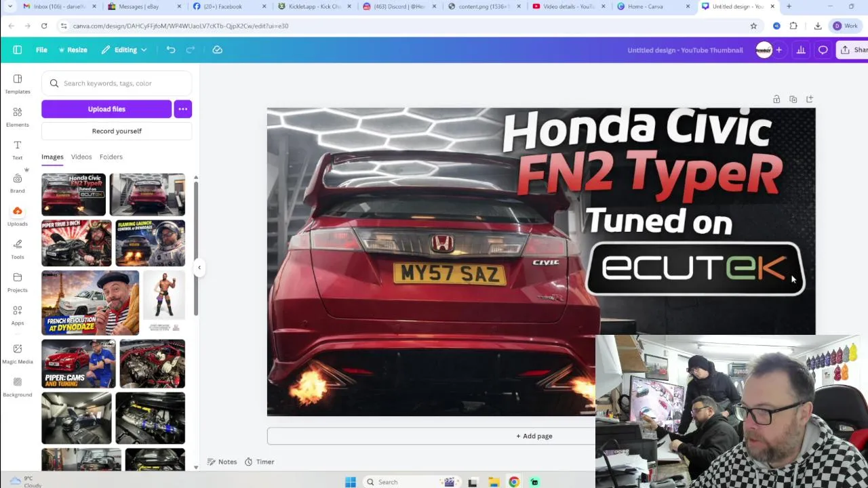Open the Elements panel

[18, 117]
